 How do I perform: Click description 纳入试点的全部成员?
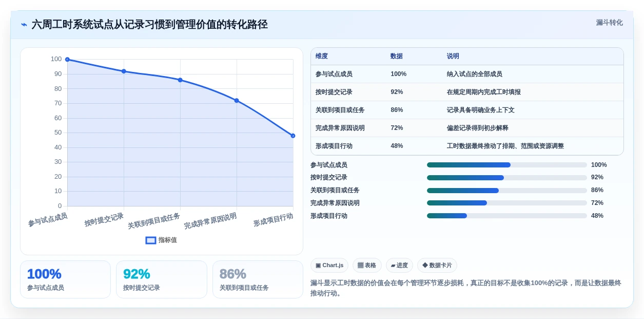475,74
